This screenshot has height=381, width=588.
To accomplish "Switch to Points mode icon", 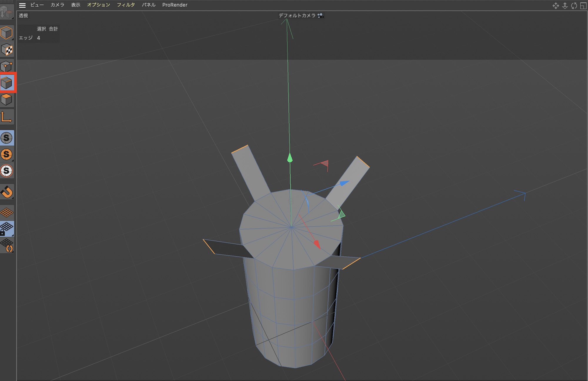I will click(x=6, y=66).
